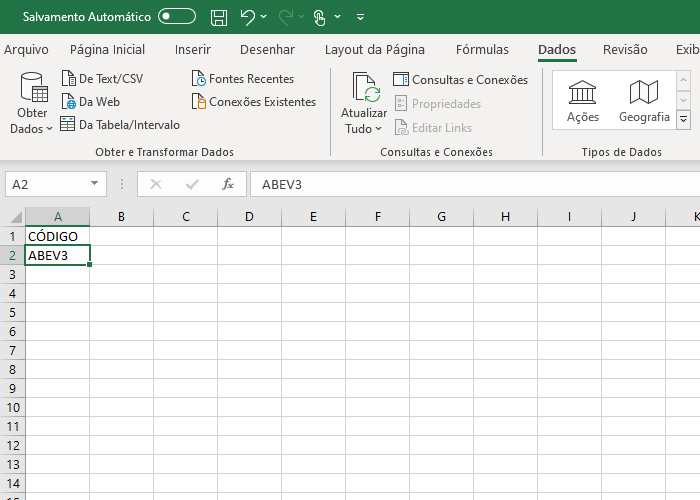The image size is (700, 500).
Task: Select row 5 header
Action: click(12, 312)
